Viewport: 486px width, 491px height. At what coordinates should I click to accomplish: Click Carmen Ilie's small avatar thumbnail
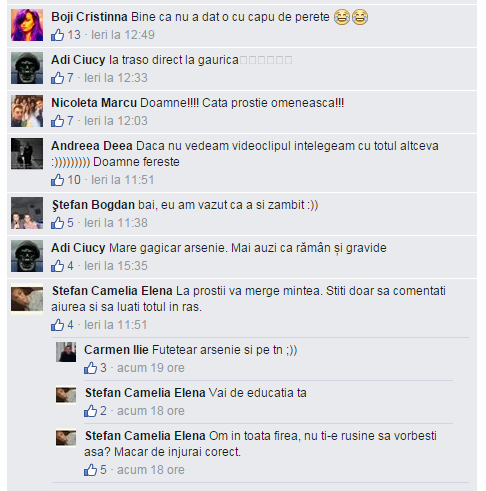point(66,352)
